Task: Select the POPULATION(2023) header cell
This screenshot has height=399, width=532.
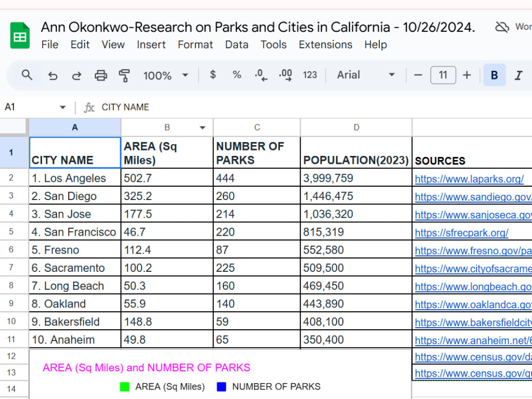Action: [356, 153]
